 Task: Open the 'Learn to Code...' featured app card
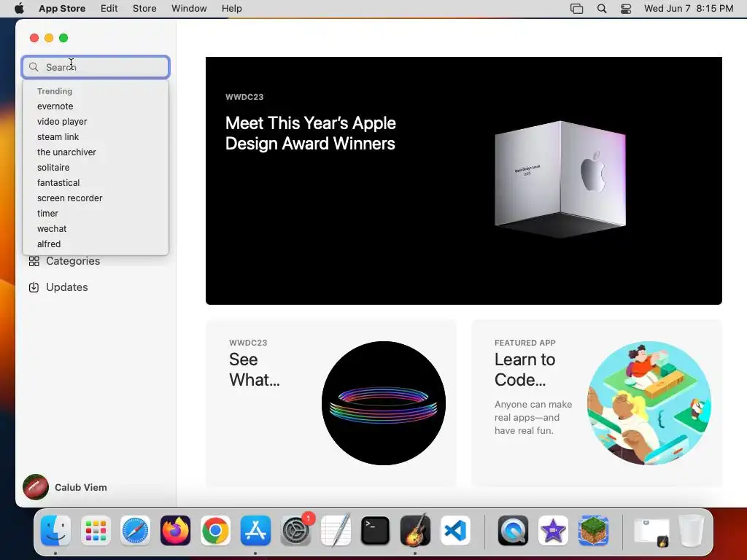(597, 402)
